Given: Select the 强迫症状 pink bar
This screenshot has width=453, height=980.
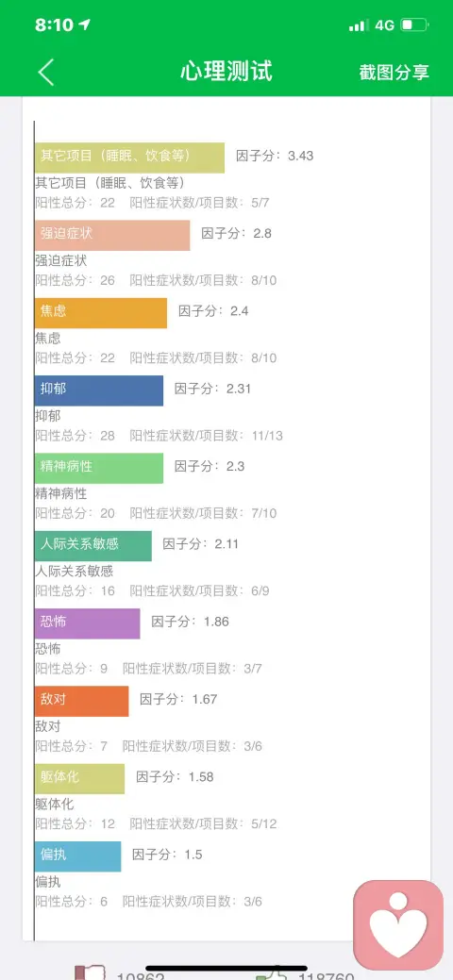Looking at the screenshot, I should (x=112, y=236).
